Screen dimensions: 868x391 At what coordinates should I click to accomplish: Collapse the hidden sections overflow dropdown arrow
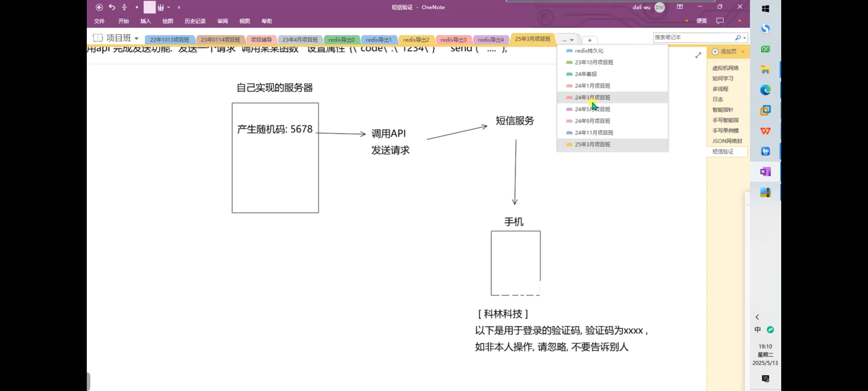(x=572, y=40)
